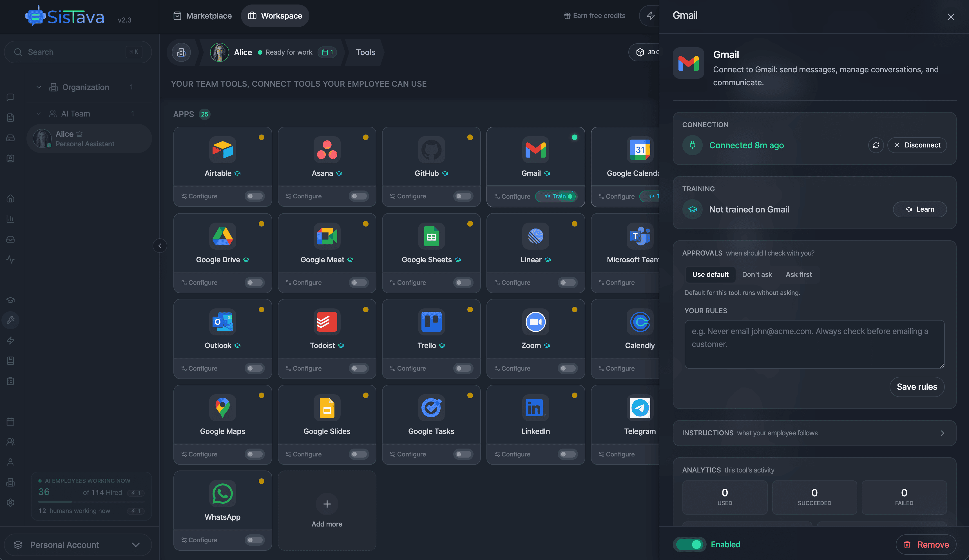969x560 pixels.
Task: Enable the GitHub toggle
Action: (463, 196)
